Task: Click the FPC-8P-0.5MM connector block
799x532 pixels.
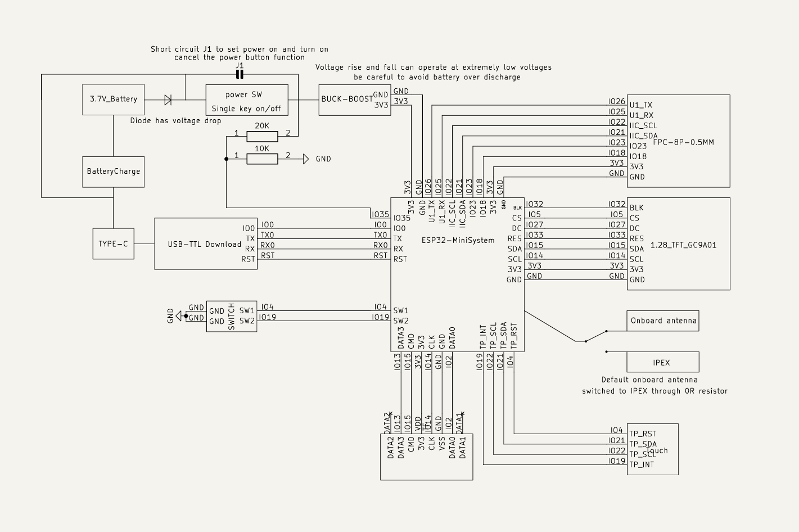Action: 679,141
